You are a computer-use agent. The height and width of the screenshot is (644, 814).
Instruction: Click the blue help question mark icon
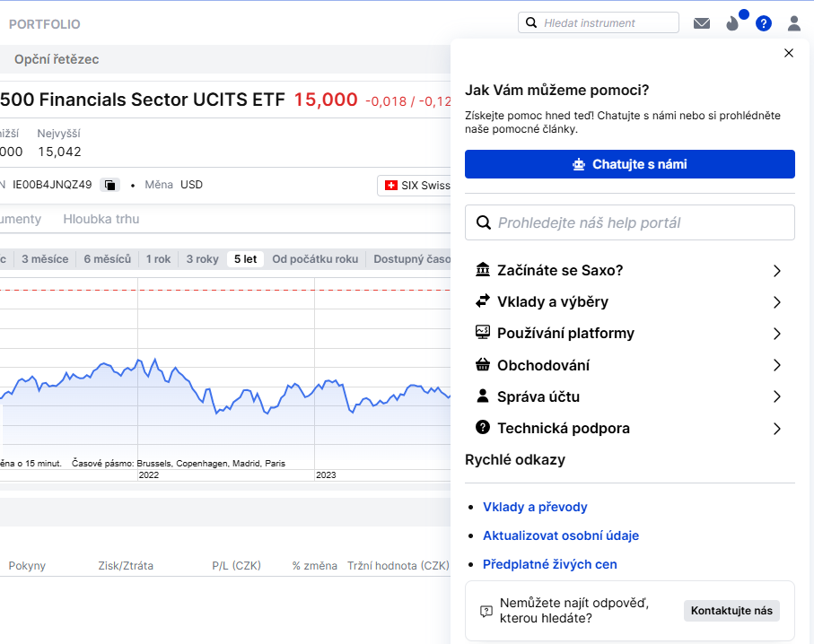[x=763, y=23]
